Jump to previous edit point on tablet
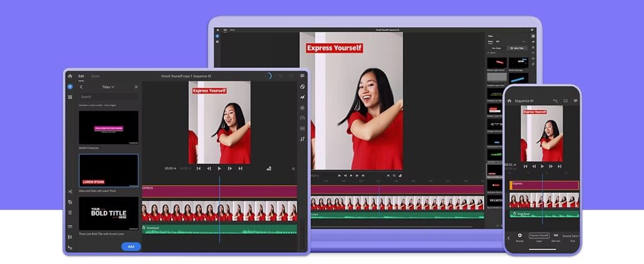This screenshot has height=264, width=644. coord(198,168)
